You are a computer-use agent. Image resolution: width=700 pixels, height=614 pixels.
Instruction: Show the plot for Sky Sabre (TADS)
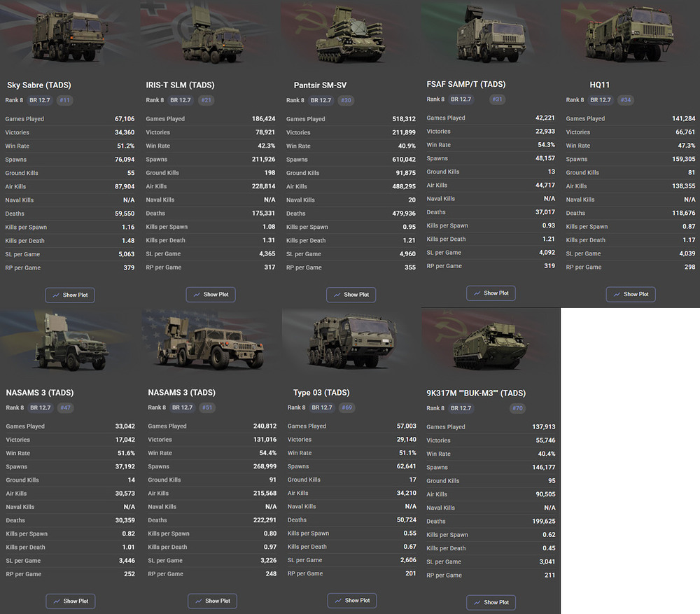pos(69,295)
